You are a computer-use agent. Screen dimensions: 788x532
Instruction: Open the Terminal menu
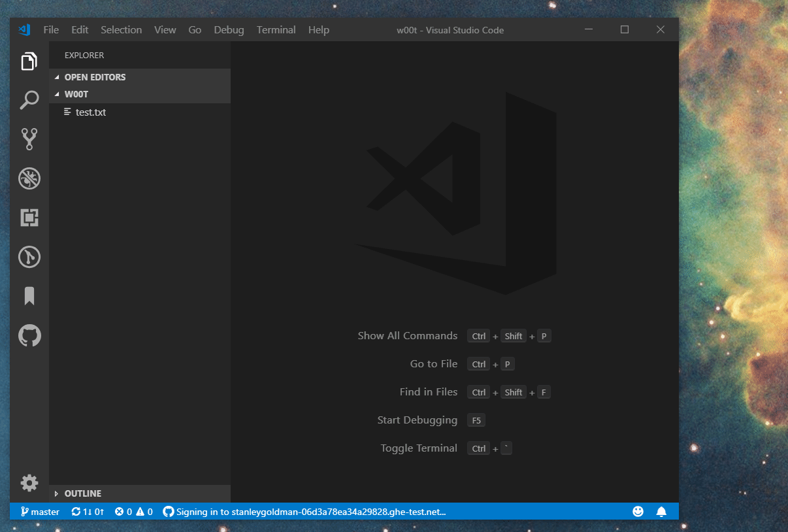[x=276, y=29]
